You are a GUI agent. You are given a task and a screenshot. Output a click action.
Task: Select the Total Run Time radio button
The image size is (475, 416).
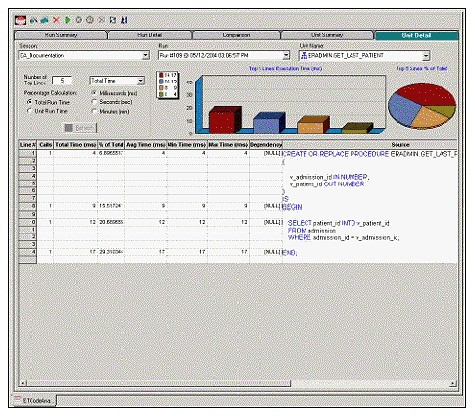pos(29,102)
